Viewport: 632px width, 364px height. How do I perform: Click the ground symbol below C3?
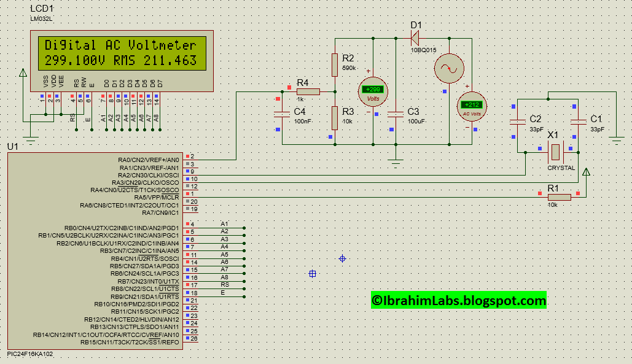396,164
